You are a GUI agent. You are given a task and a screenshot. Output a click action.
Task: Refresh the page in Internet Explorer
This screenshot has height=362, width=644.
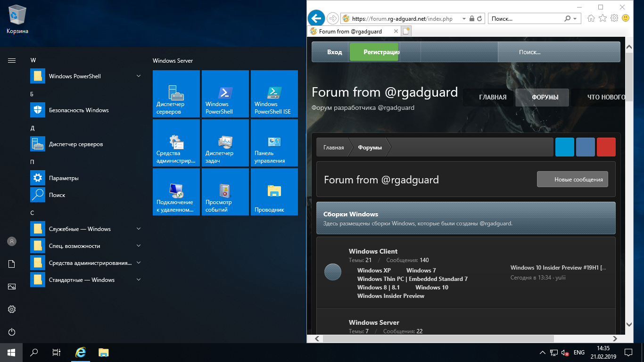[x=479, y=19]
